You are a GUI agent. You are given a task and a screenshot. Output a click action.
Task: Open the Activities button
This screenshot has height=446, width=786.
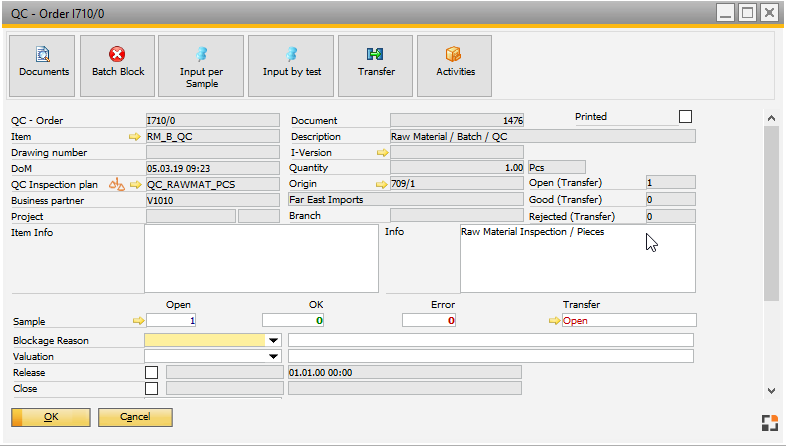455,65
